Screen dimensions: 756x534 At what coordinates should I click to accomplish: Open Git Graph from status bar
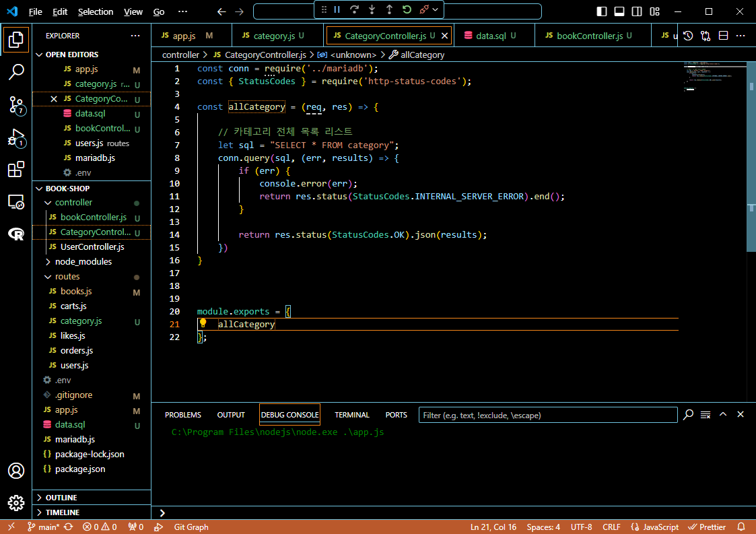pos(191,527)
